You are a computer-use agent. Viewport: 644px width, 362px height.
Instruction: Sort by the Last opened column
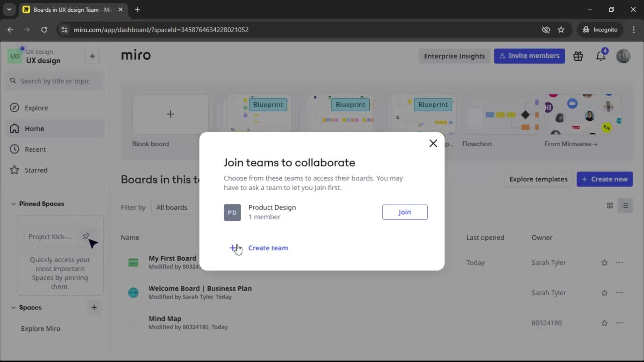tap(485, 238)
